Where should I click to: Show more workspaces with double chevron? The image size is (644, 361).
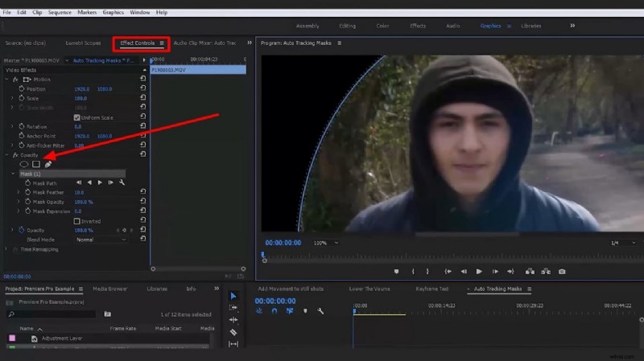572,26
